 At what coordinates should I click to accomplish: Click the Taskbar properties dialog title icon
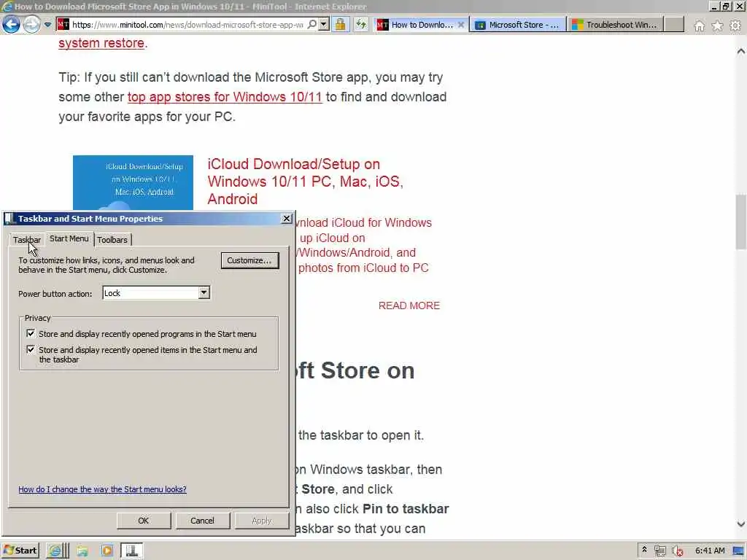pos(9,219)
